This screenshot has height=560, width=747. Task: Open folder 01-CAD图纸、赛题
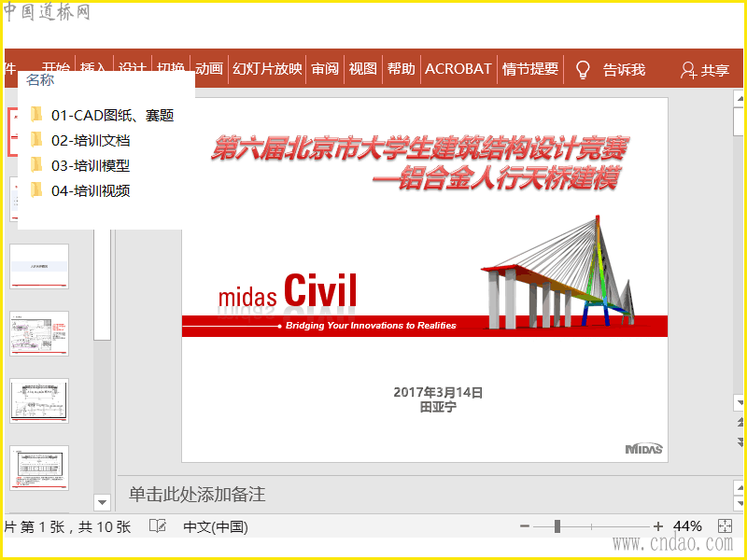(x=102, y=115)
